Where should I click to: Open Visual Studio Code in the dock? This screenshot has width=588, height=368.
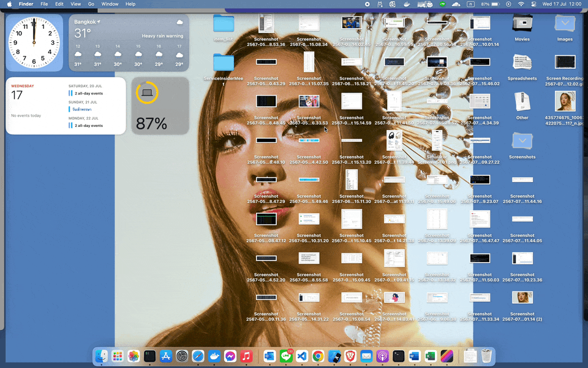pos(302,356)
